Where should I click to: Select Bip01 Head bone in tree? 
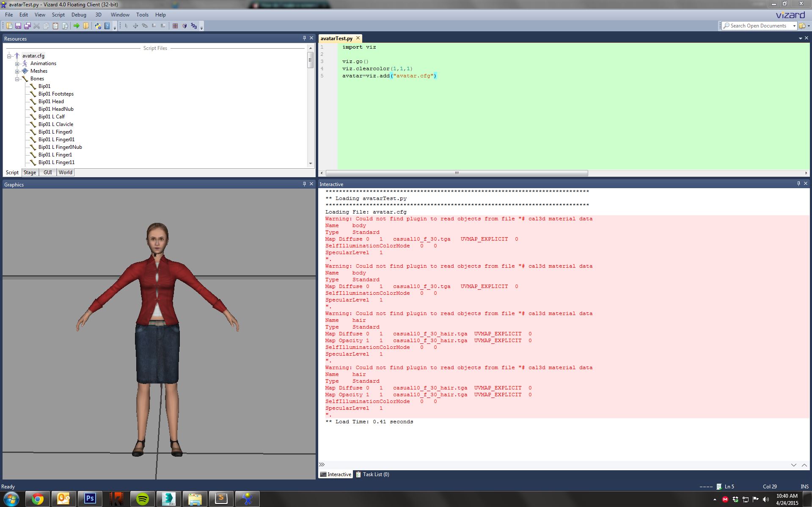pos(51,101)
